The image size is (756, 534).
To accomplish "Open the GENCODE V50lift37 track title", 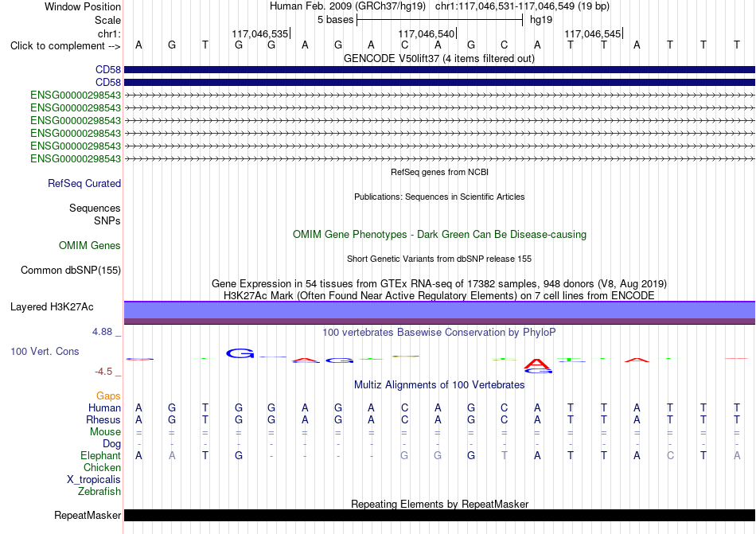I will click(x=439, y=59).
